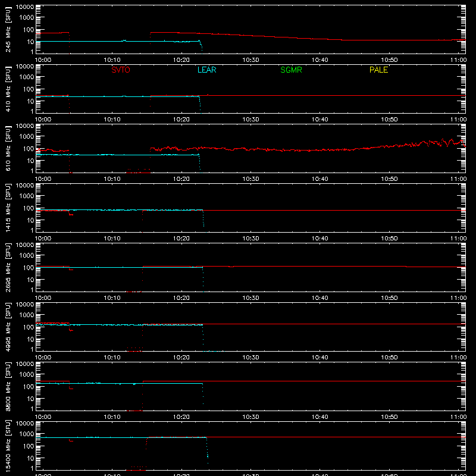Click the yellow PALE legend label
Screen dimensions: 476x476
tap(378, 70)
